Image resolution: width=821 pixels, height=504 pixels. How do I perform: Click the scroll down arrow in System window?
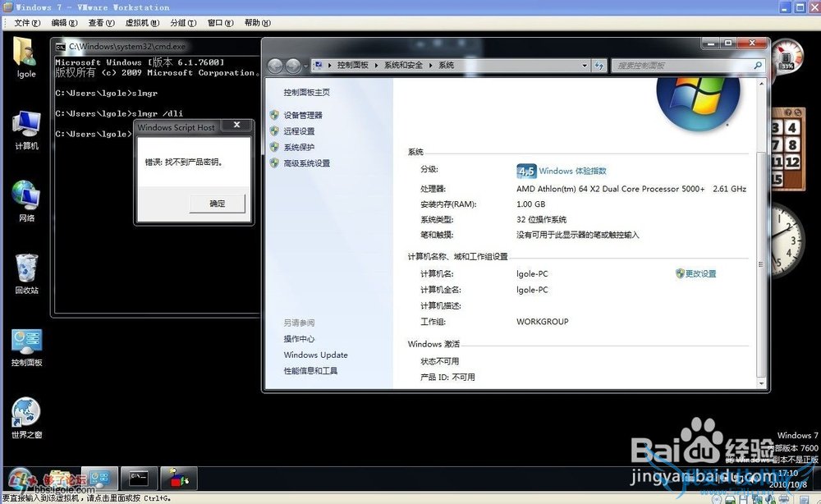pyautogui.click(x=762, y=383)
